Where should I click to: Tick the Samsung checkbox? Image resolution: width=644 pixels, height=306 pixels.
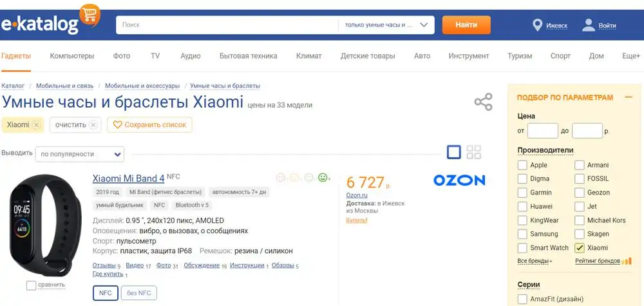click(522, 234)
